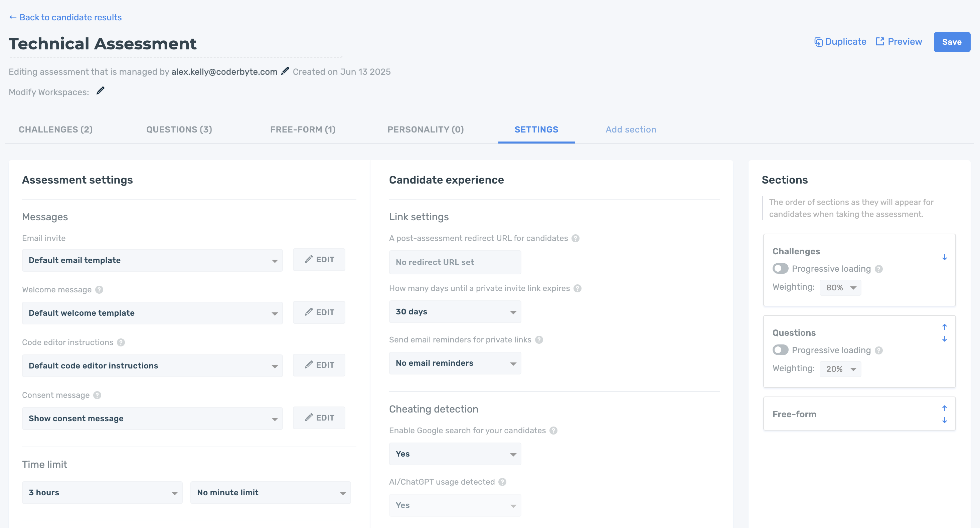Click the help icon beside Welcome message

[x=99, y=290]
